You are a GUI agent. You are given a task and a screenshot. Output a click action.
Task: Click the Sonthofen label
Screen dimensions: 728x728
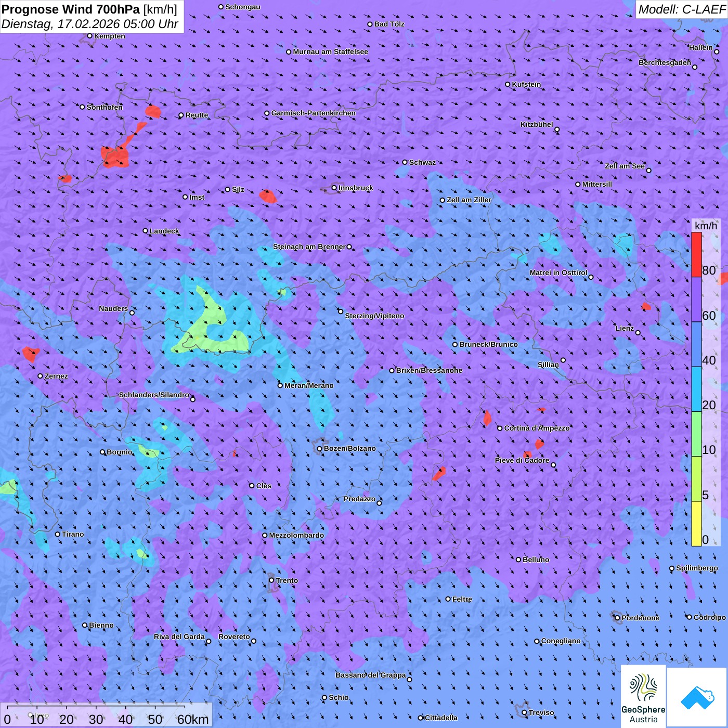coord(105,107)
